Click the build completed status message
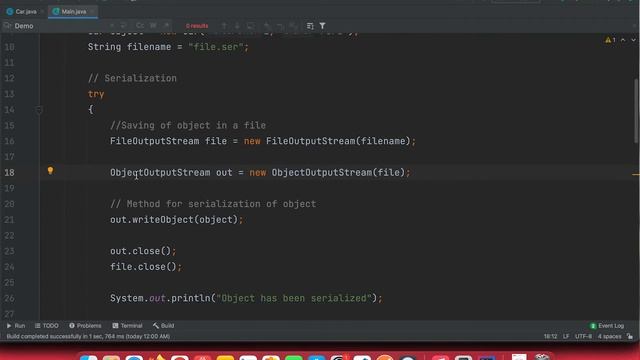Viewport: 640px width, 360px height. tap(88, 336)
